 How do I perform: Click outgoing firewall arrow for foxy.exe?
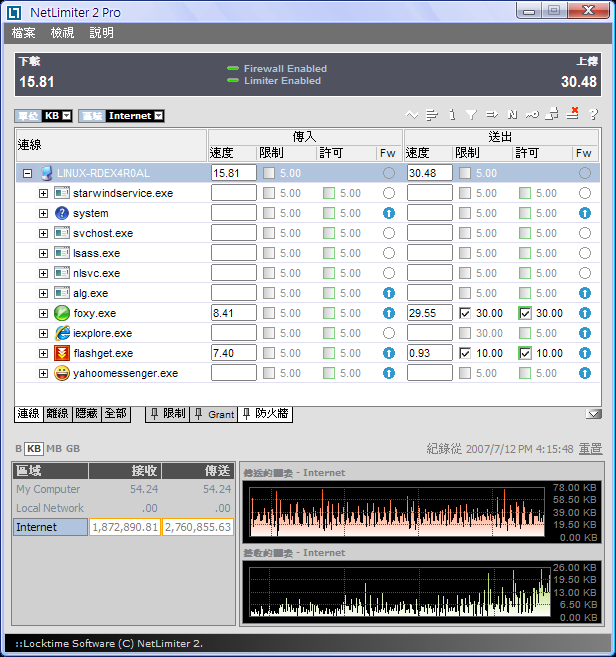coord(585,313)
